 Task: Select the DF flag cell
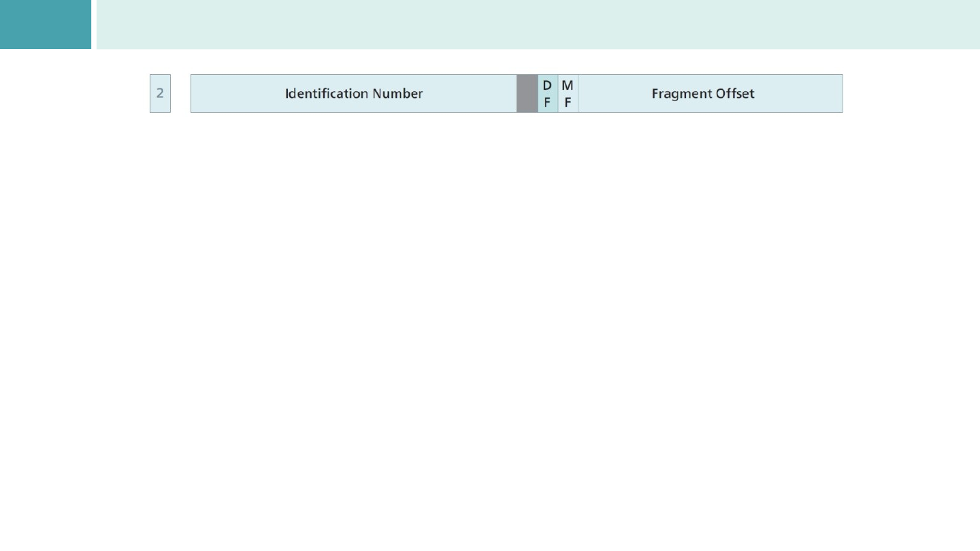(547, 93)
